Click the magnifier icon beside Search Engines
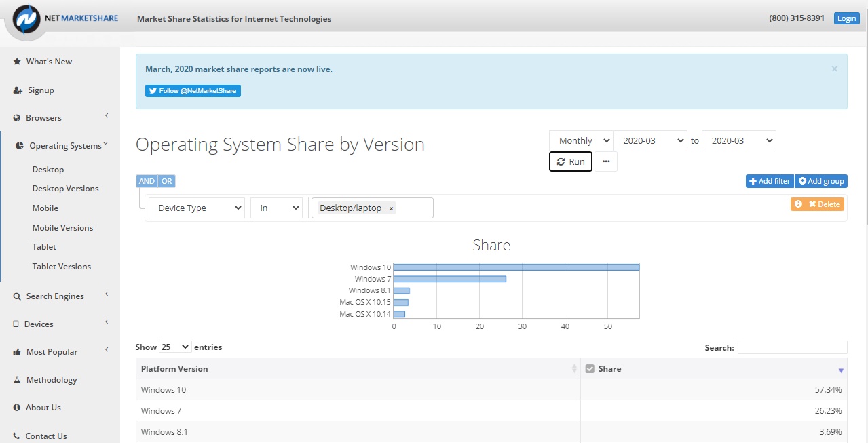The image size is (868, 443). (17, 296)
